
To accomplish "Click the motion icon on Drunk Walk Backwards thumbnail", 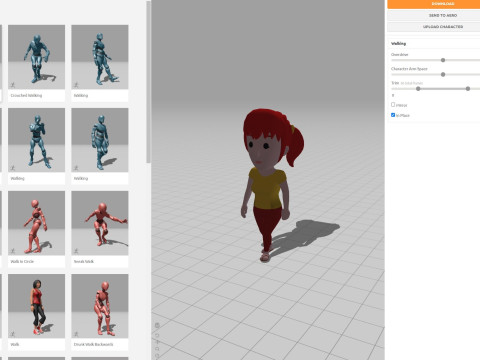I will [x=76, y=334].
